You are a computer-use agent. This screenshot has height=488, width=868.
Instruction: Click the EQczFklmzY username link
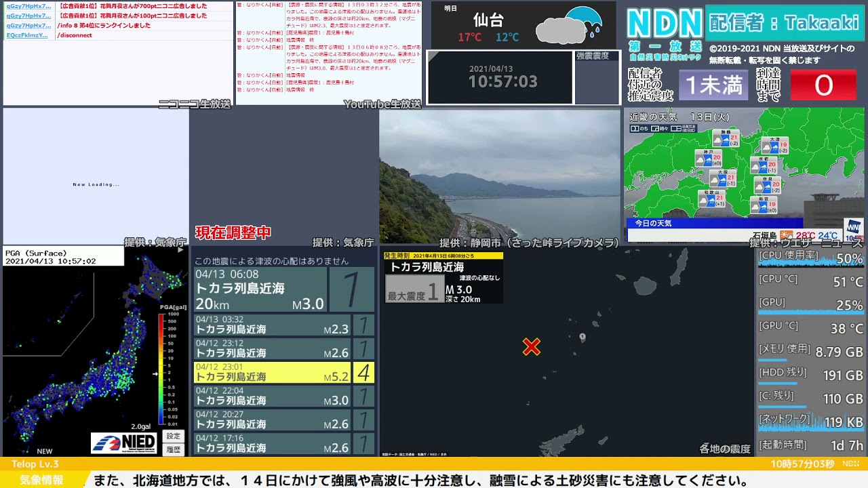27,35
